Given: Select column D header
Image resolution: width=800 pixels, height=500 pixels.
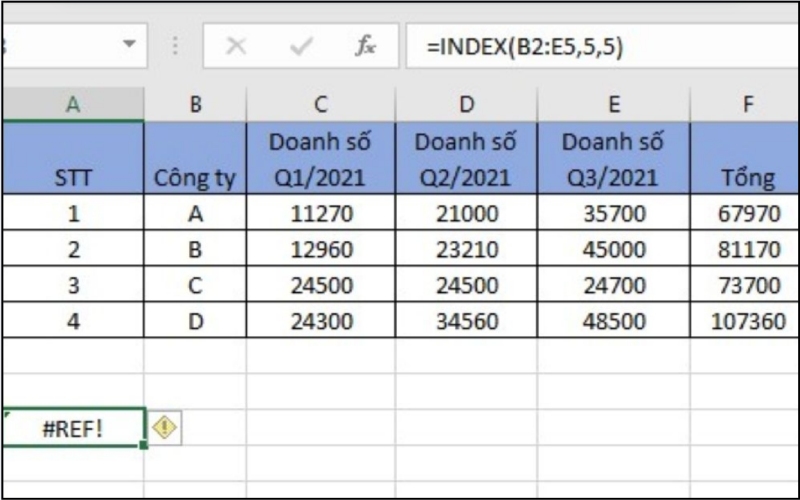Looking at the screenshot, I should [x=466, y=105].
